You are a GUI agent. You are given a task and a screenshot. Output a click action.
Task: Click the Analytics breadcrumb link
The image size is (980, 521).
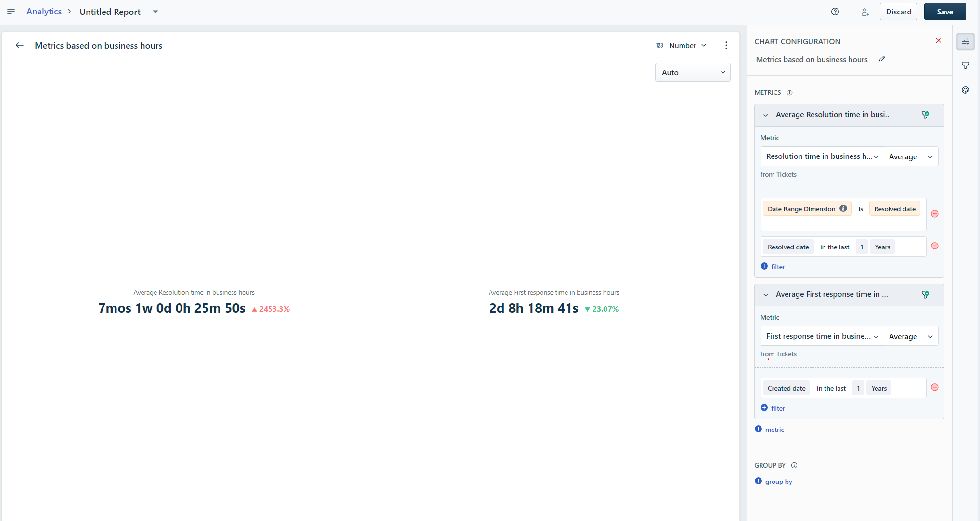click(44, 12)
